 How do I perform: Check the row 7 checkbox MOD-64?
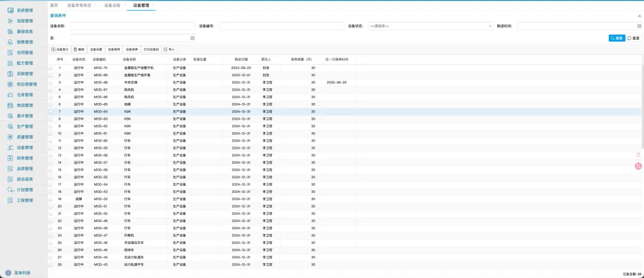coord(51,111)
